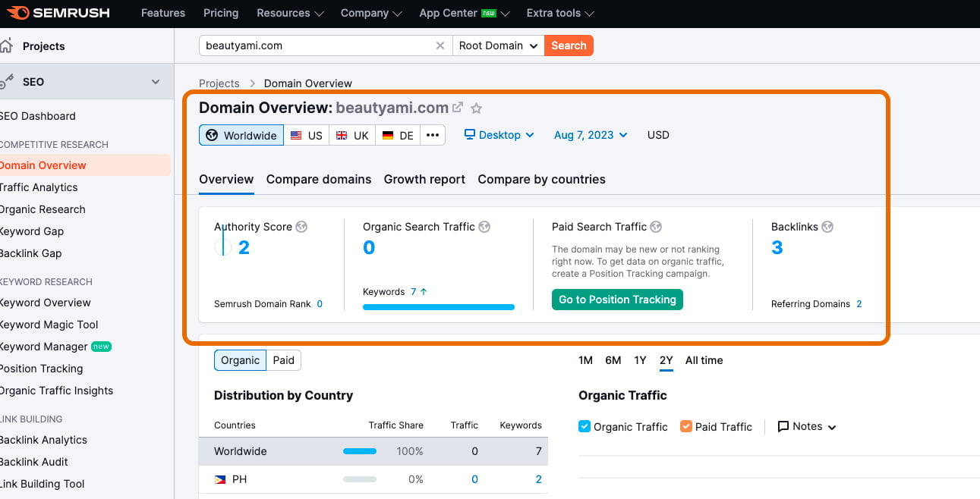Open Traffic Analytics in sidebar

click(38, 187)
